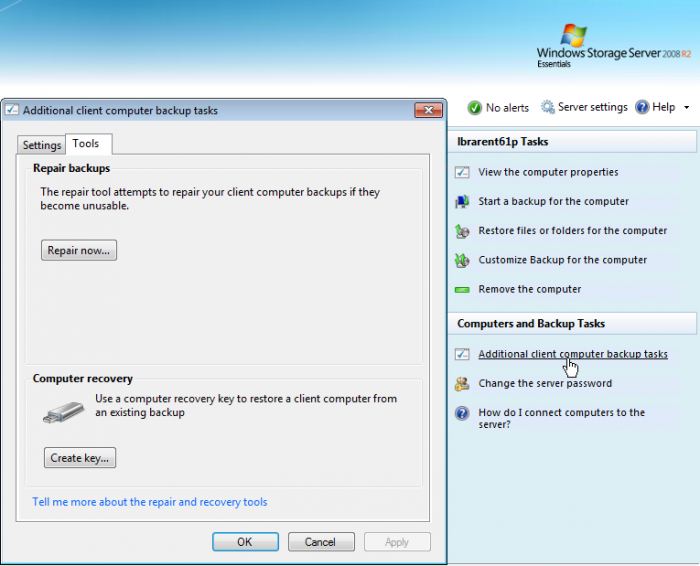Open View the computer properties task

coord(548,172)
